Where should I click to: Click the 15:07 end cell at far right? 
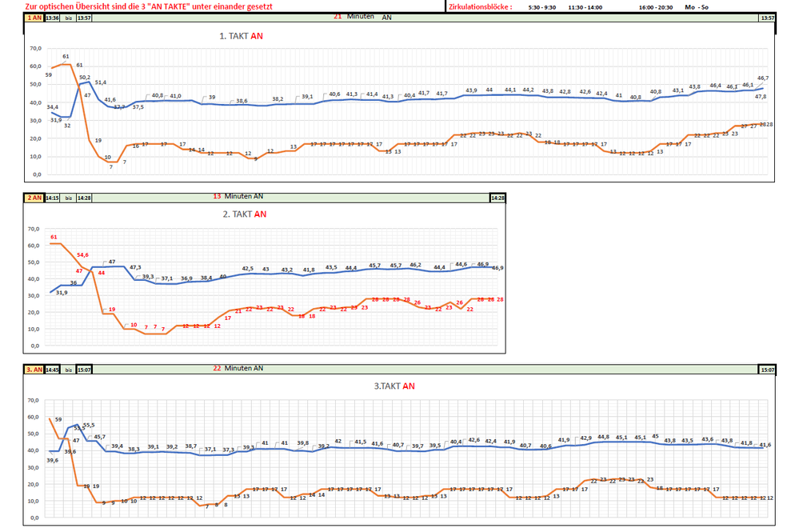click(x=766, y=369)
